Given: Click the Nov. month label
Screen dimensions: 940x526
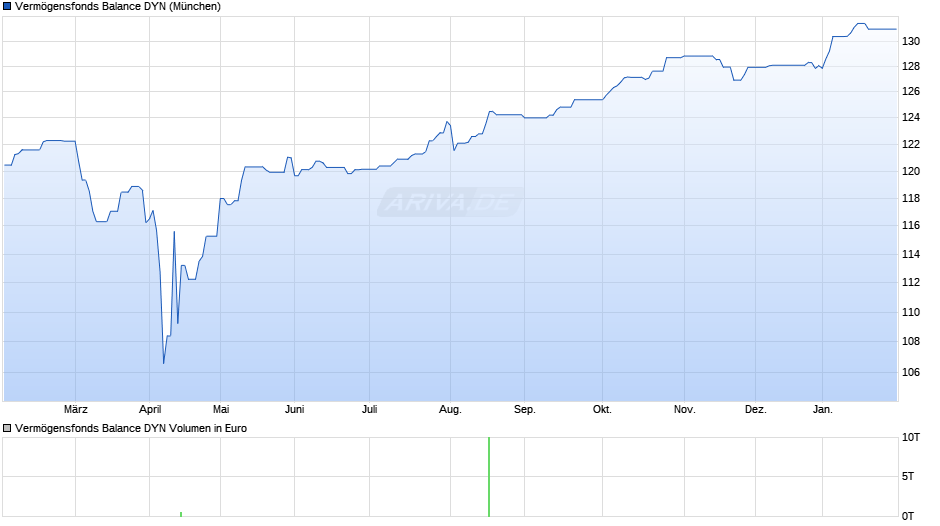Looking at the screenshot, I should click(x=685, y=410).
